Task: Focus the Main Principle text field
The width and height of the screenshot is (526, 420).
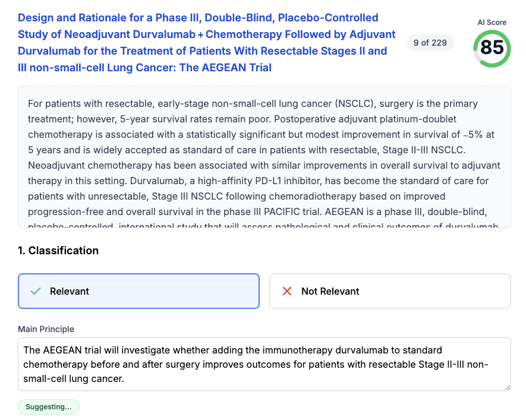Action: click(x=264, y=364)
